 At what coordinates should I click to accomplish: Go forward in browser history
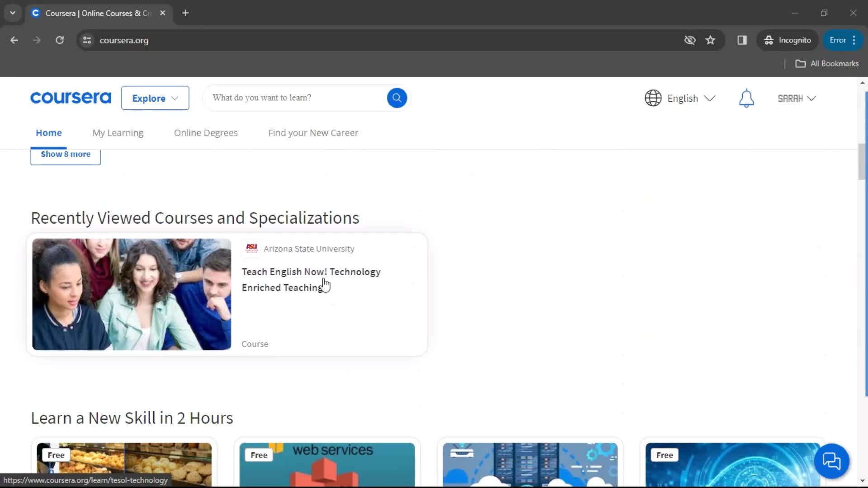37,40
